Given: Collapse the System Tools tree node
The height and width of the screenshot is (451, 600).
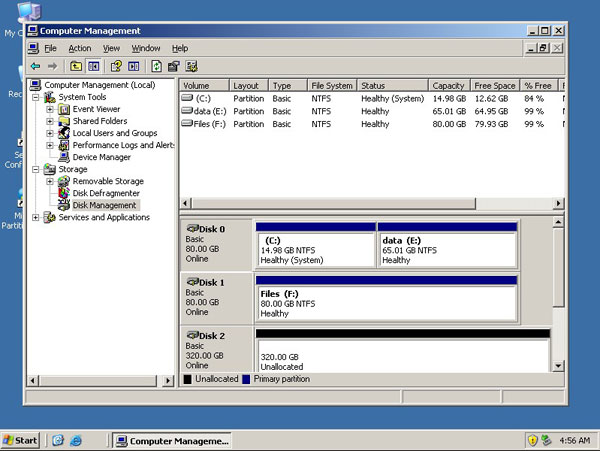Looking at the screenshot, I should pyautogui.click(x=36, y=97).
